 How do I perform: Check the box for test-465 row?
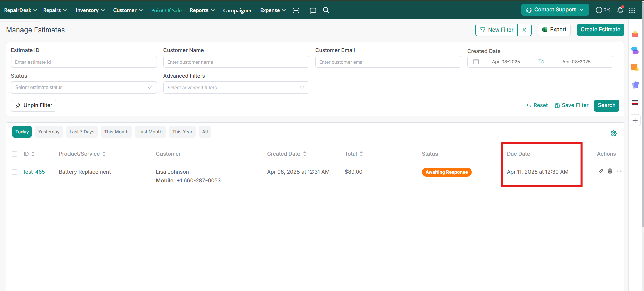click(14, 172)
